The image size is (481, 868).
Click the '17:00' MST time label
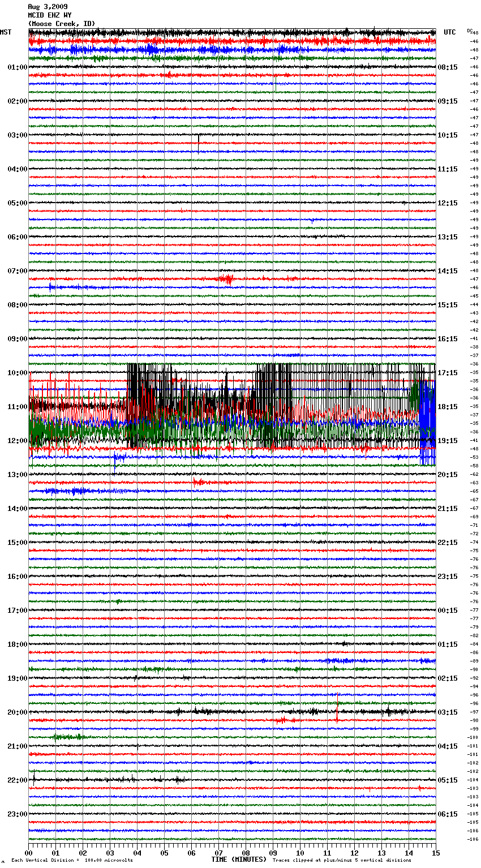point(18,611)
